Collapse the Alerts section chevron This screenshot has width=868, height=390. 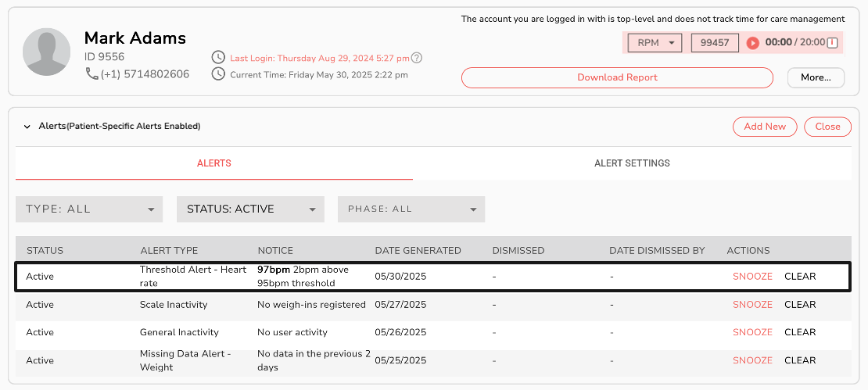click(27, 127)
